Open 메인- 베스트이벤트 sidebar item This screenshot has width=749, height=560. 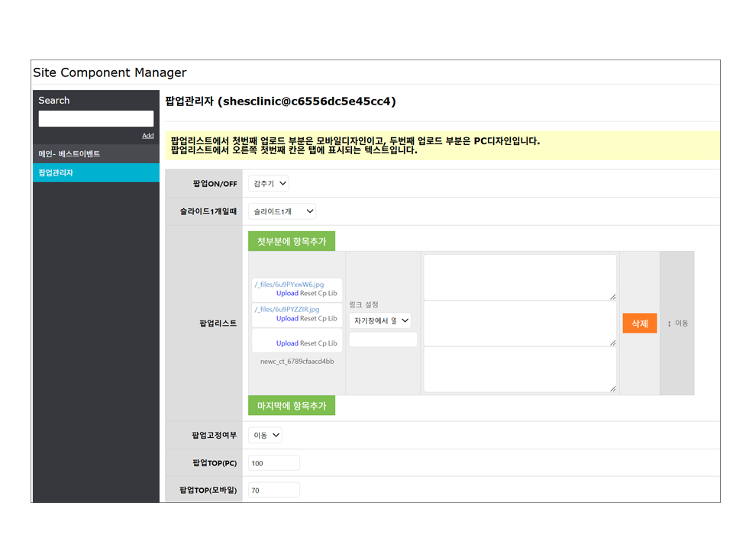(x=96, y=153)
